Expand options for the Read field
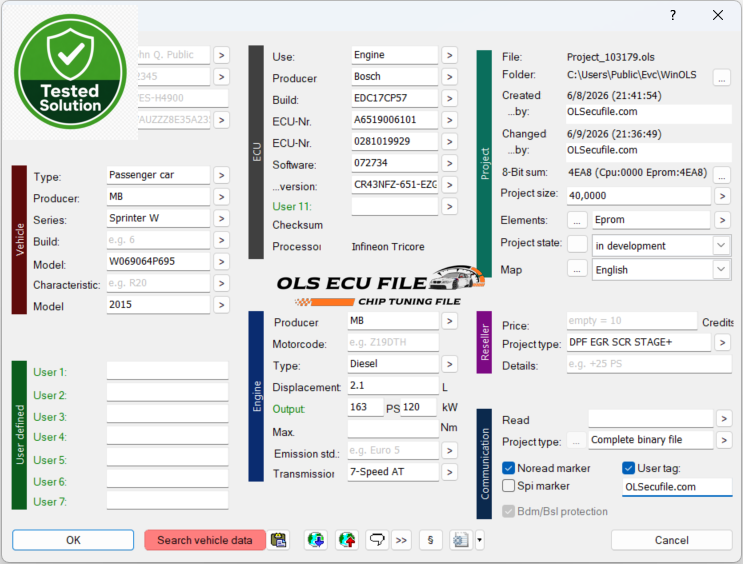 click(x=724, y=419)
